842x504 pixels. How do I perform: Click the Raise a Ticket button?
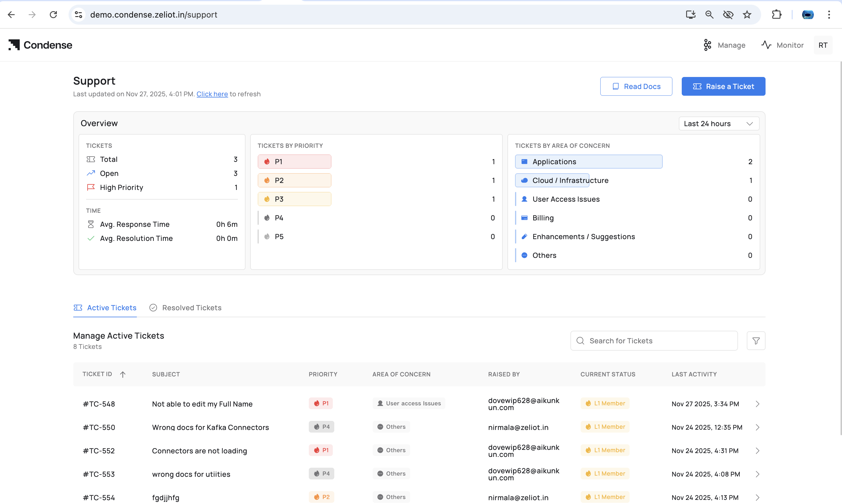tap(723, 86)
